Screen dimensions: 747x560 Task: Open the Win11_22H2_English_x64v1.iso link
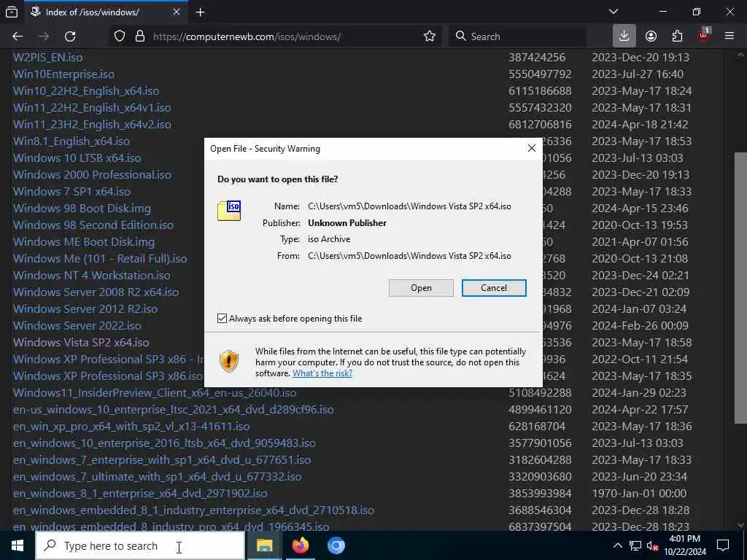tap(92, 107)
